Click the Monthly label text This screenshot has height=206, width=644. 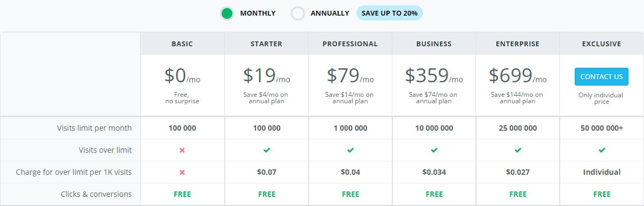258,13
